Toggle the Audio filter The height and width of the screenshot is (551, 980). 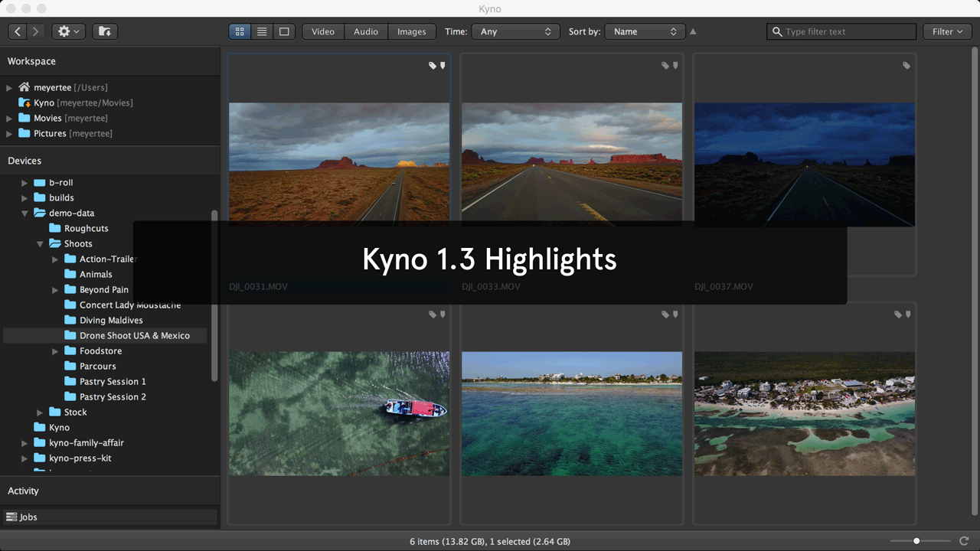366,31
